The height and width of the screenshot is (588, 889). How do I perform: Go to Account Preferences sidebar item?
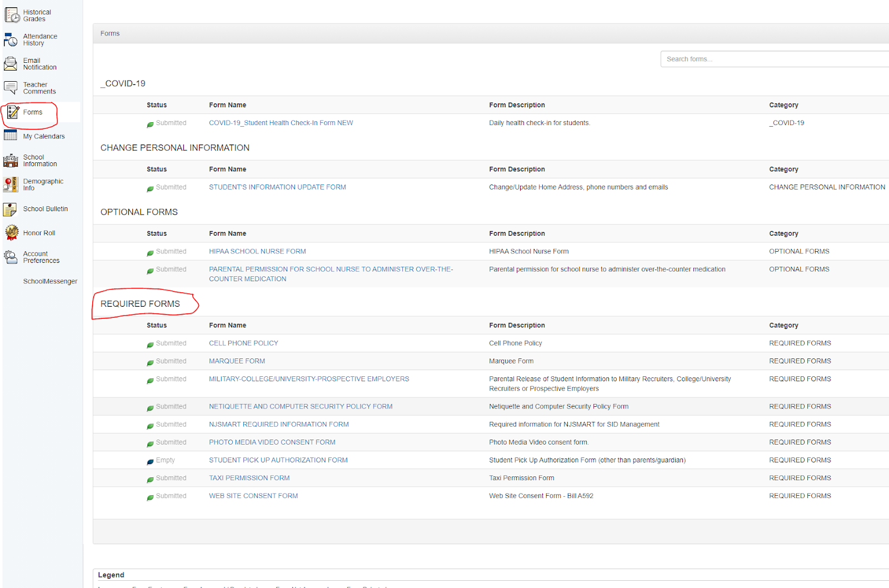(x=41, y=257)
